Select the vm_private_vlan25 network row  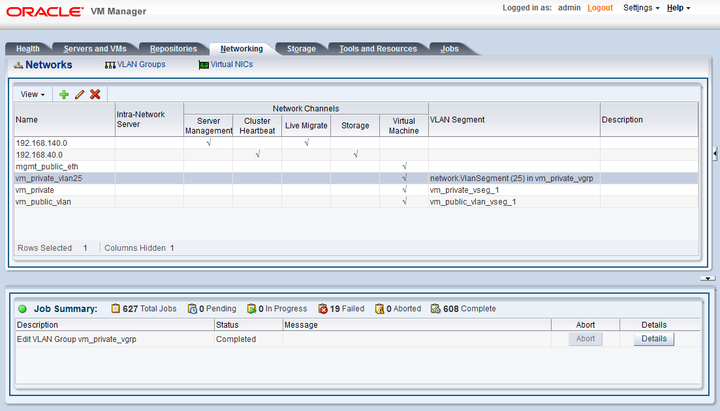[x=356, y=178]
